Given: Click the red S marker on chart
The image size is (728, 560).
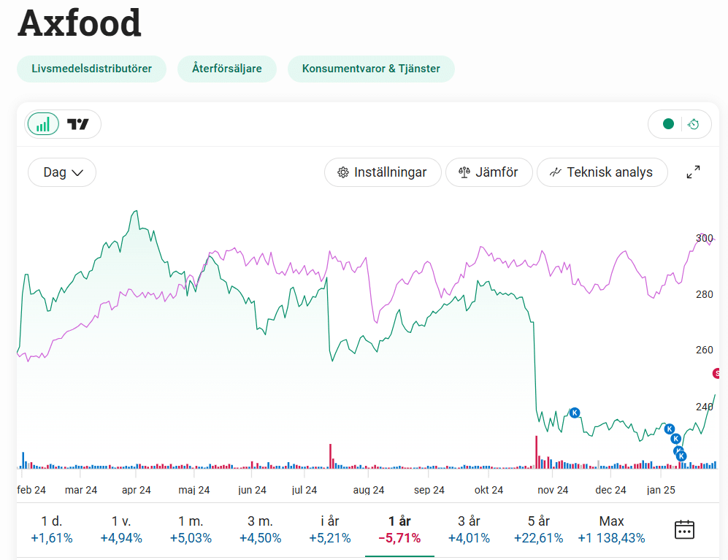Looking at the screenshot, I should (718, 374).
